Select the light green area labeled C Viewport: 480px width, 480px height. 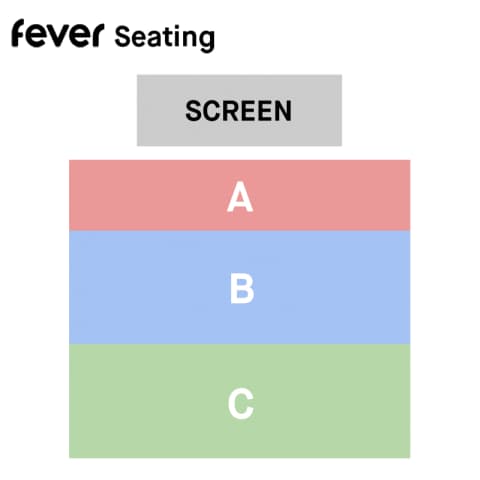click(240, 401)
